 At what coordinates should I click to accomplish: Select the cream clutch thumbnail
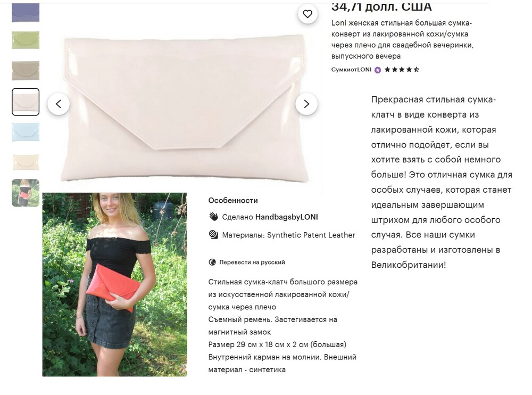click(26, 162)
